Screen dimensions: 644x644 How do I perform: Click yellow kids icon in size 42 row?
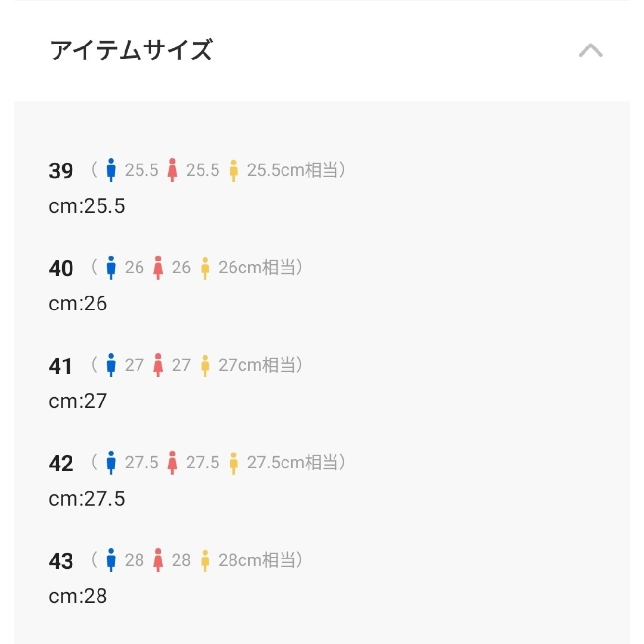234,463
